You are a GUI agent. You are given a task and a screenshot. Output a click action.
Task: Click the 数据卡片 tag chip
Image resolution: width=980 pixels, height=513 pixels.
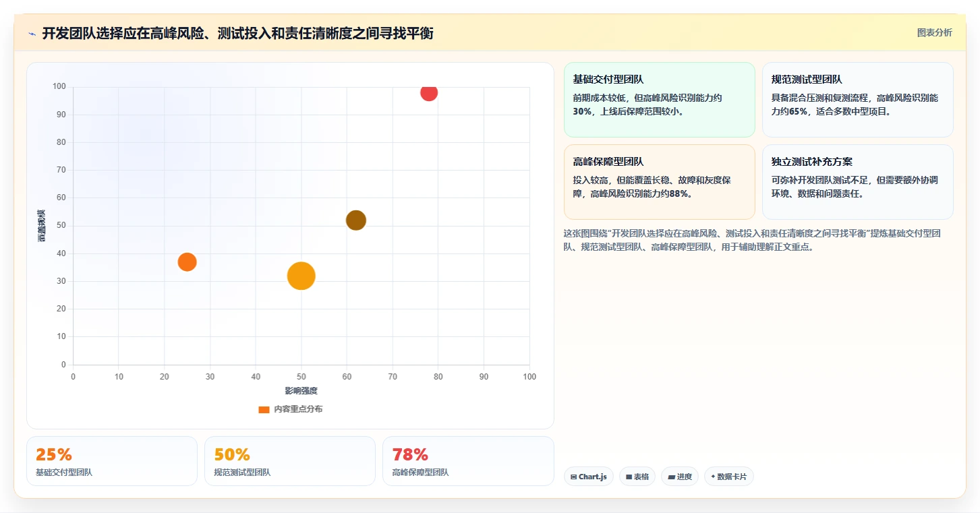tap(728, 477)
